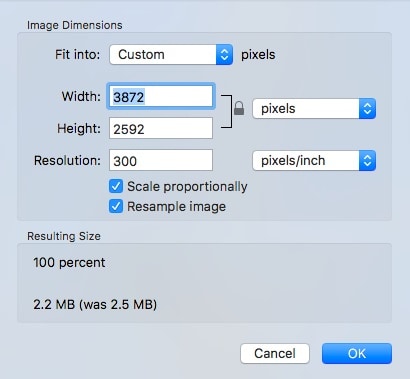Screen dimensions: 410x379
Task: Click the Resample image label text
Action: pos(176,207)
